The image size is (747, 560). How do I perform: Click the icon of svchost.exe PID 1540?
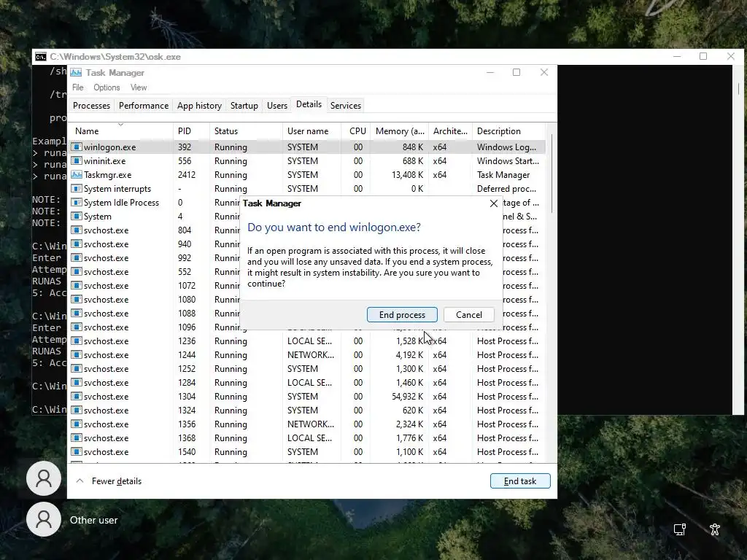click(76, 451)
